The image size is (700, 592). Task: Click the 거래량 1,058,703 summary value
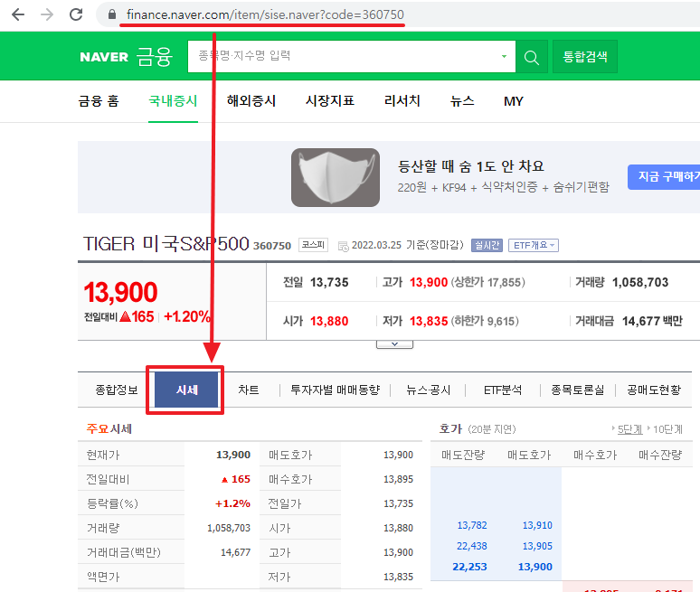(x=640, y=282)
